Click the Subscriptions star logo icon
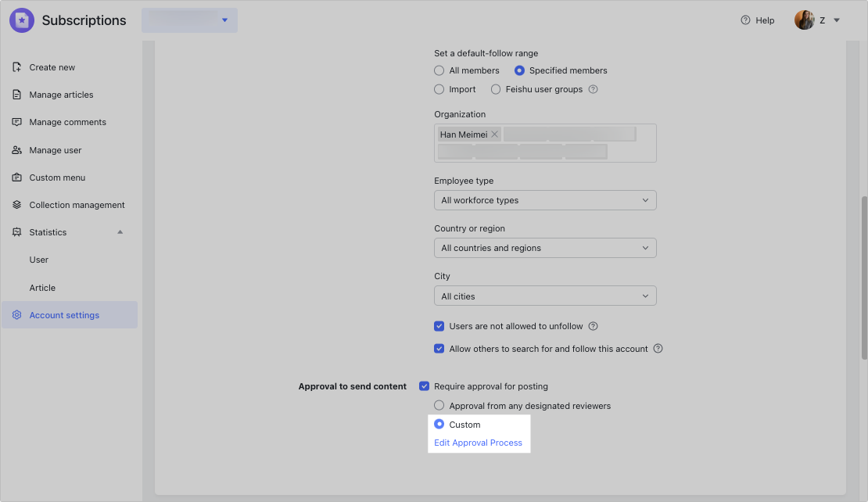 22,20
